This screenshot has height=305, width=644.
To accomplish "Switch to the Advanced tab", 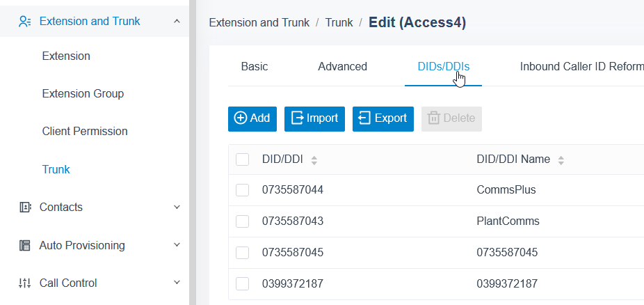I will pyautogui.click(x=343, y=67).
